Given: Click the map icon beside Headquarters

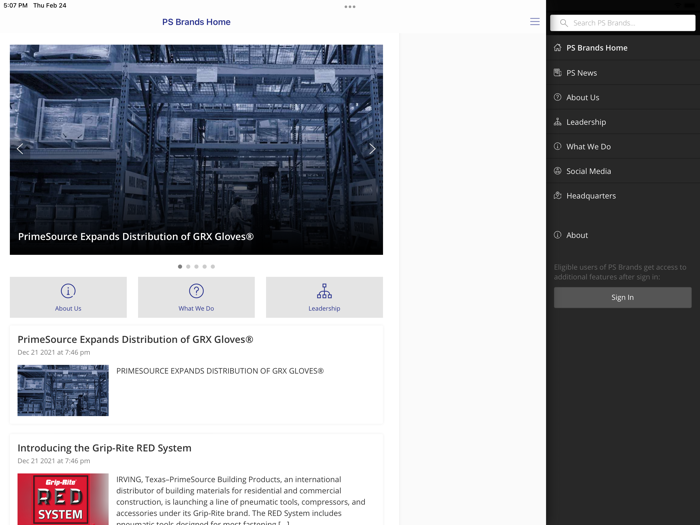Looking at the screenshot, I should (x=558, y=195).
